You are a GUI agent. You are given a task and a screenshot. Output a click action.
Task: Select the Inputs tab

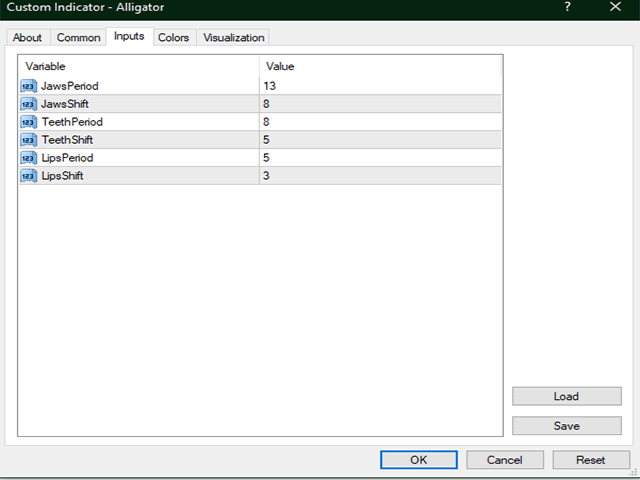[x=129, y=36]
